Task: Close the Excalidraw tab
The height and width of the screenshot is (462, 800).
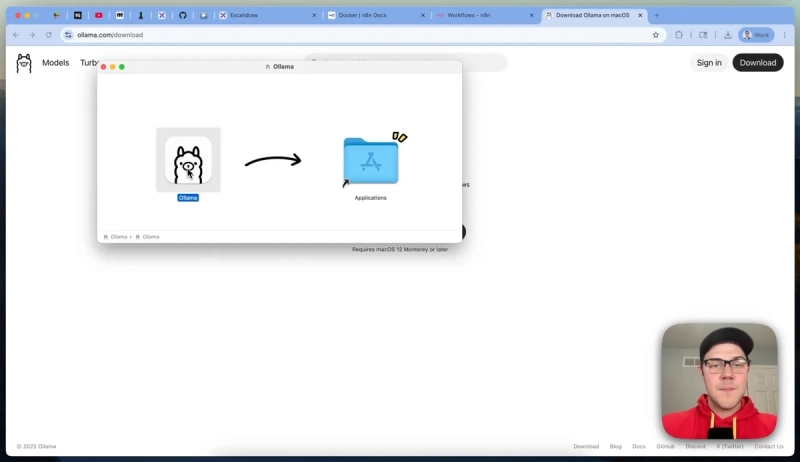Action: coord(314,15)
